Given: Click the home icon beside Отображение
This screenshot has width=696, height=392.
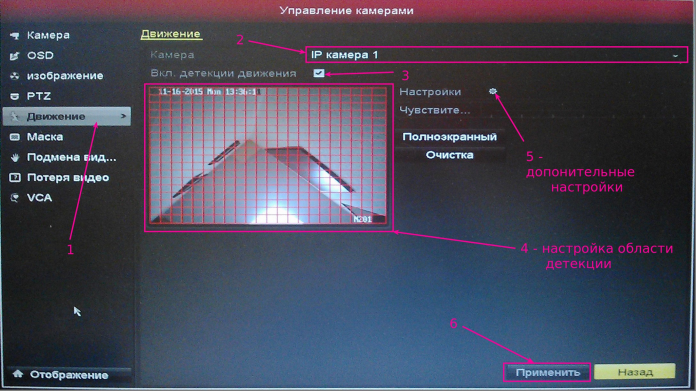Looking at the screenshot, I should coord(18,374).
